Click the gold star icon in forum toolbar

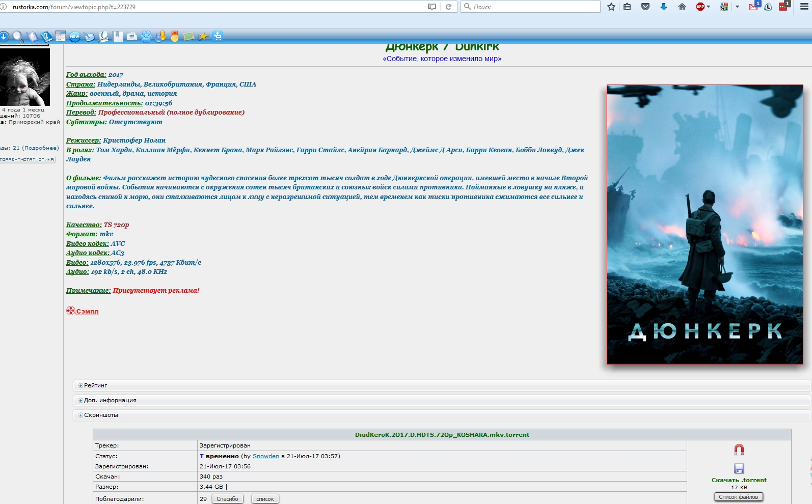coord(203,36)
